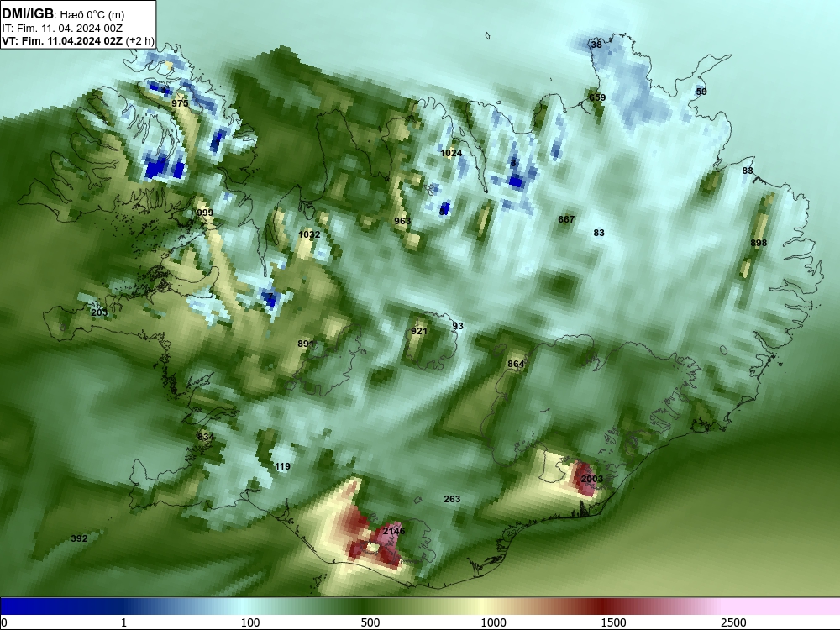Click the 'IT: Fim. 11. 04. 2024 00Z' line
The image size is (840, 630).
click(x=62, y=28)
